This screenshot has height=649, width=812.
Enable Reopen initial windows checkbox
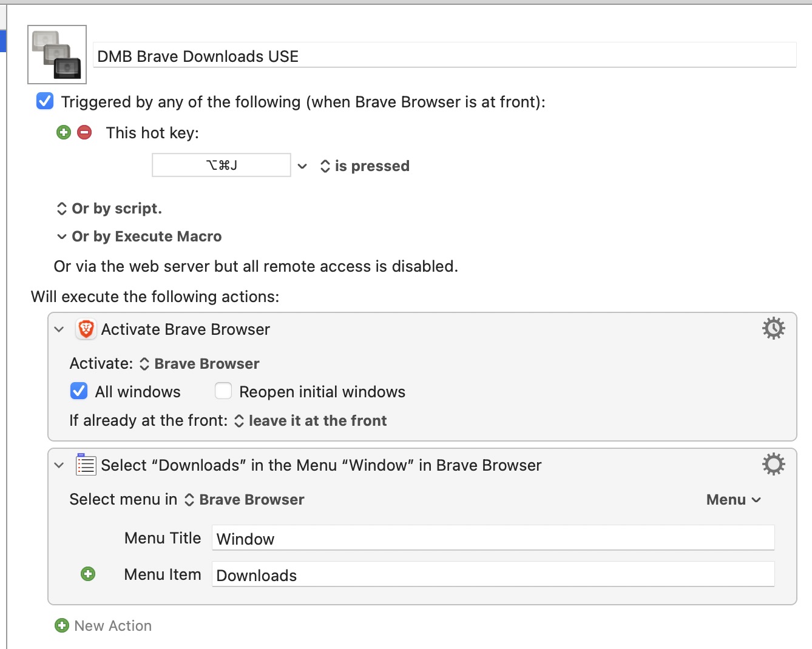point(223,391)
